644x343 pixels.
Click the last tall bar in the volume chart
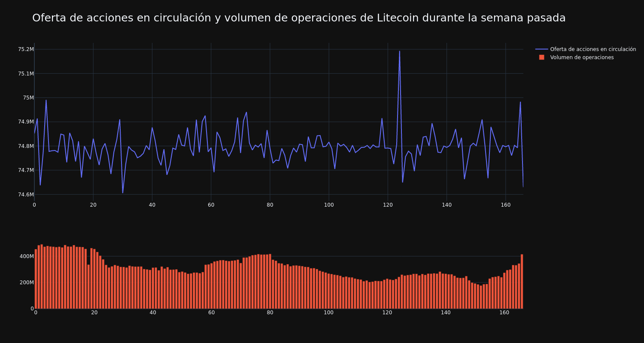[x=522, y=282]
